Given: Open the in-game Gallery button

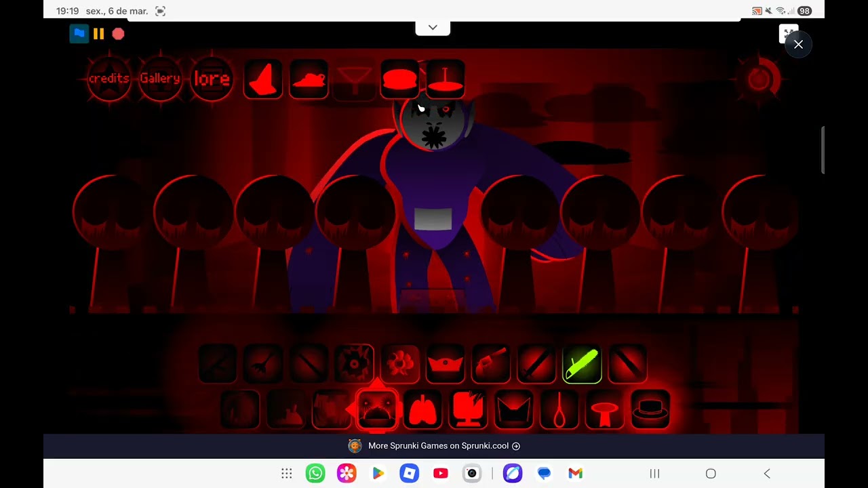Looking at the screenshot, I should click(160, 79).
